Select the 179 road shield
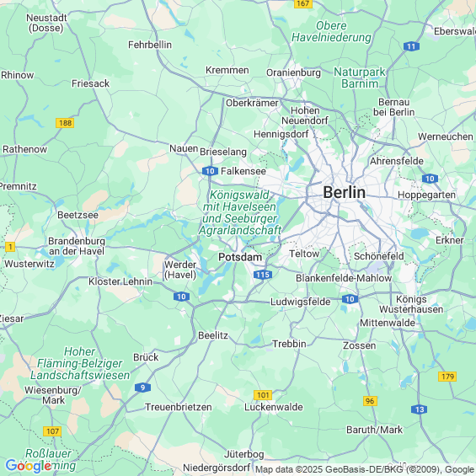The height and width of the screenshot is (476, 476). pyautogui.click(x=447, y=377)
